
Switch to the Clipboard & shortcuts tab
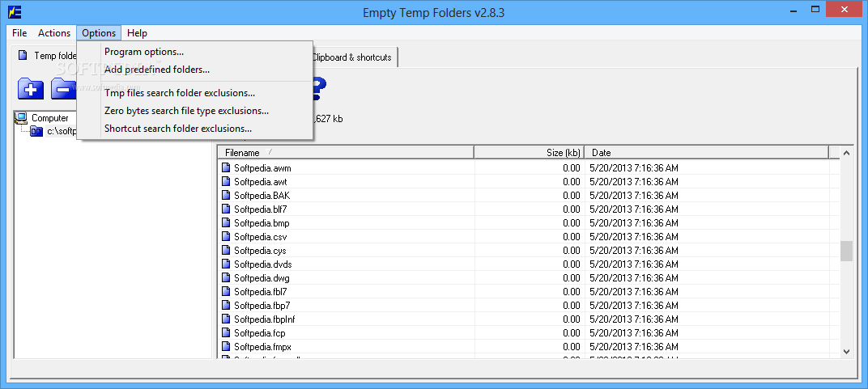pos(355,57)
